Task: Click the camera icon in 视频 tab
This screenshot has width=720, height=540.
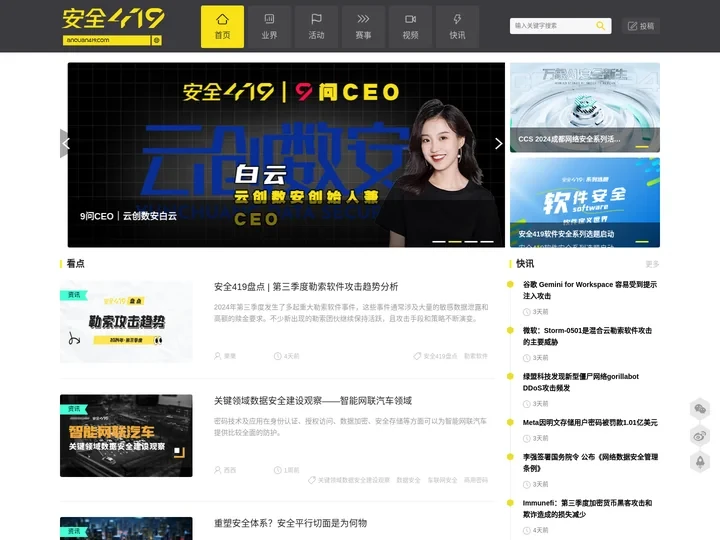Action: click(x=411, y=19)
